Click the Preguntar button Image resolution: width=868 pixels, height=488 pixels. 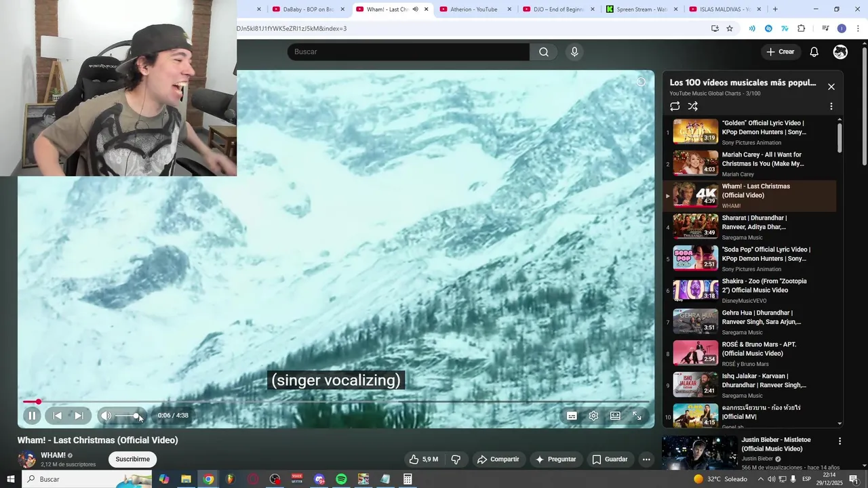click(x=555, y=459)
